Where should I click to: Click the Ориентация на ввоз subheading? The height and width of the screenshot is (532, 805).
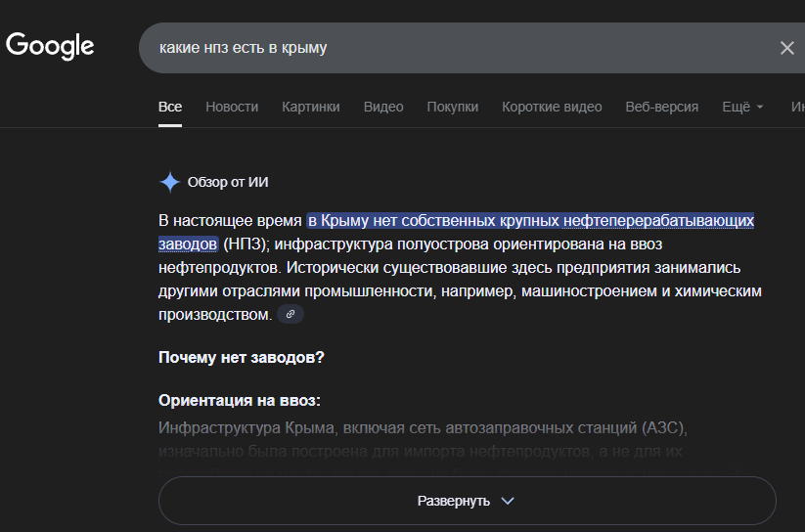(x=240, y=401)
